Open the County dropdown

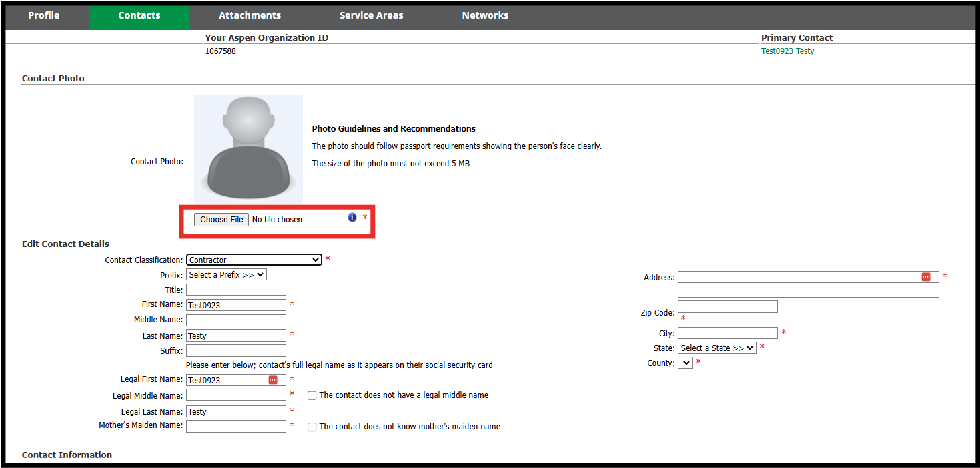tap(685, 363)
